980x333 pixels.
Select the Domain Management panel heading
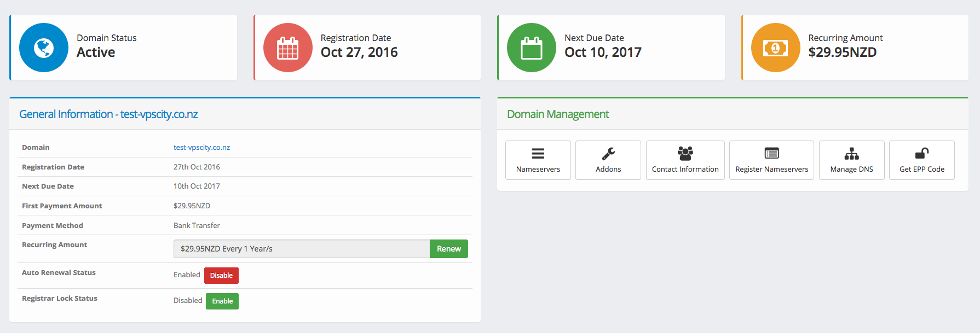click(x=557, y=114)
